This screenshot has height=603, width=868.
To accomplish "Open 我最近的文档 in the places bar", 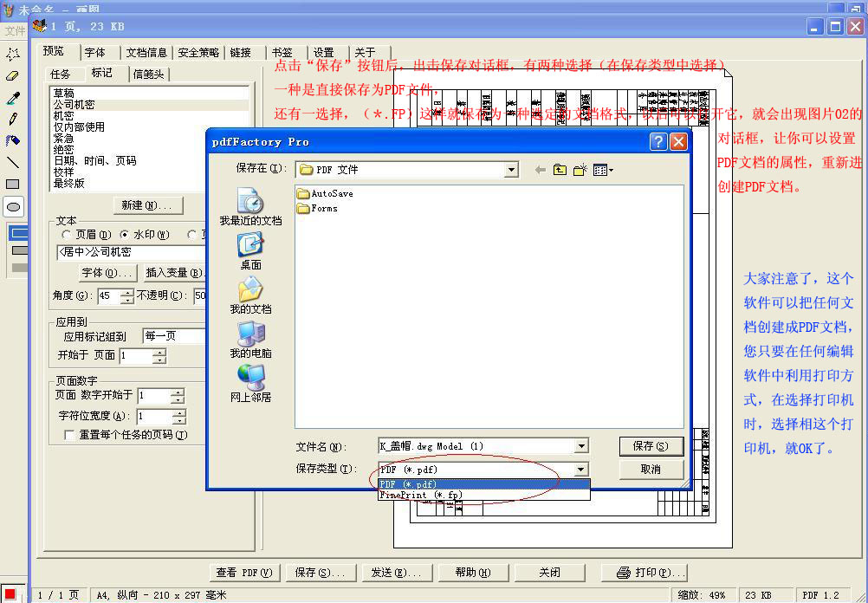I will point(250,206).
